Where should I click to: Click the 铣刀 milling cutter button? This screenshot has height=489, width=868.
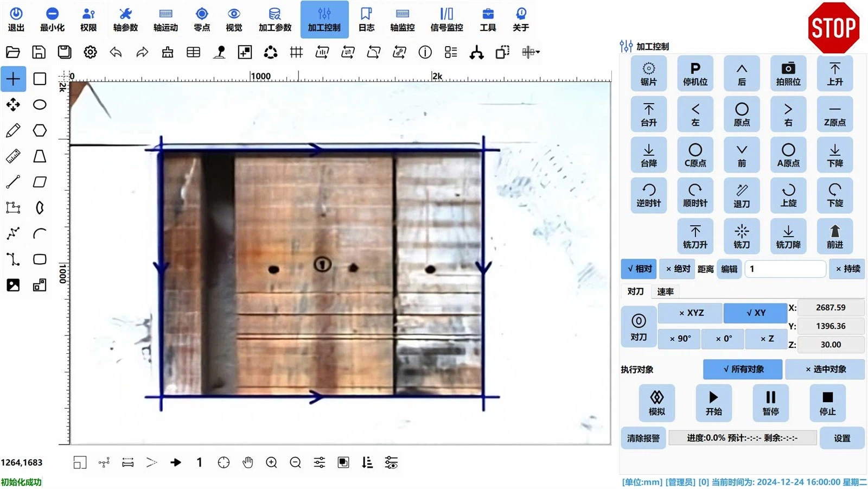click(742, 236)
